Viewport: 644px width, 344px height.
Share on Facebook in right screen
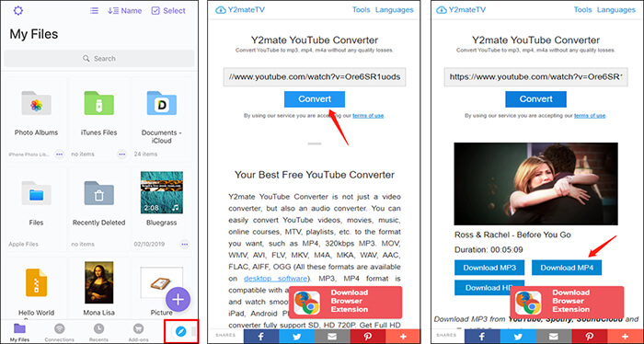click(x=483, y=337)
